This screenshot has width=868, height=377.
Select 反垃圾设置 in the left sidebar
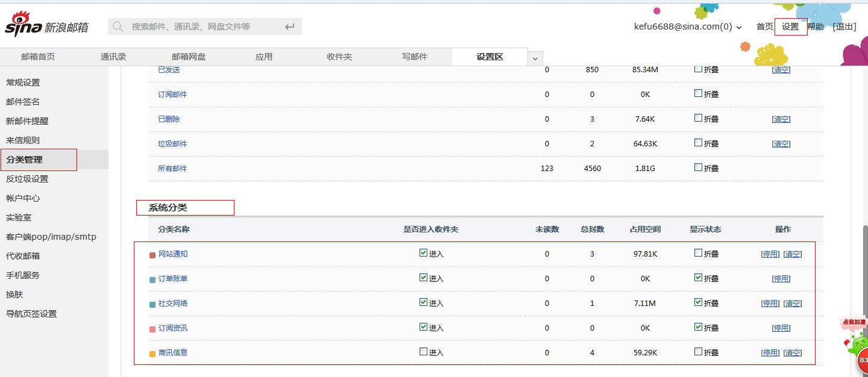click(27, 179)
